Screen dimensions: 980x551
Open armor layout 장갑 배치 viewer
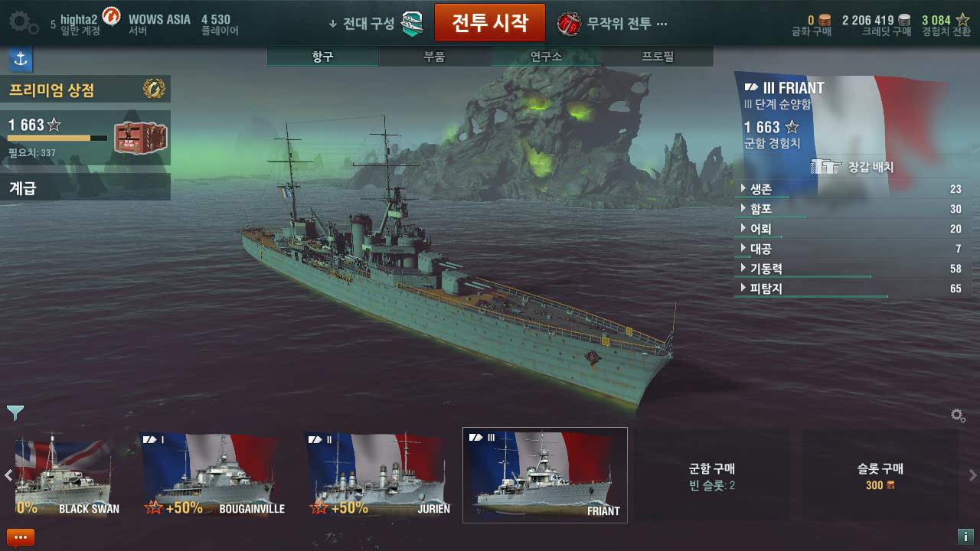coord(852,167)
